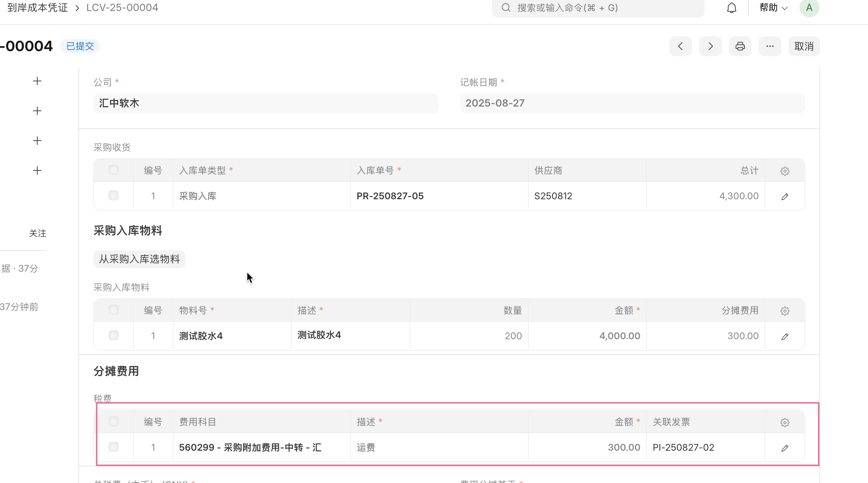Edit row PR-250827-05 with pencil icon
The height and width of the screenshot is (483, 868).
(785, 196)
